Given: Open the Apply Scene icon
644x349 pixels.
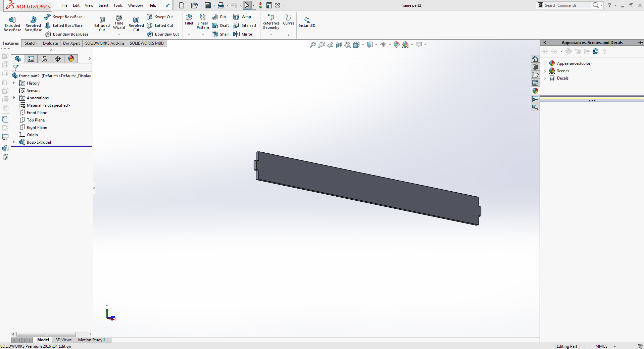Looking at the screenshot, I should click(405, 45).
